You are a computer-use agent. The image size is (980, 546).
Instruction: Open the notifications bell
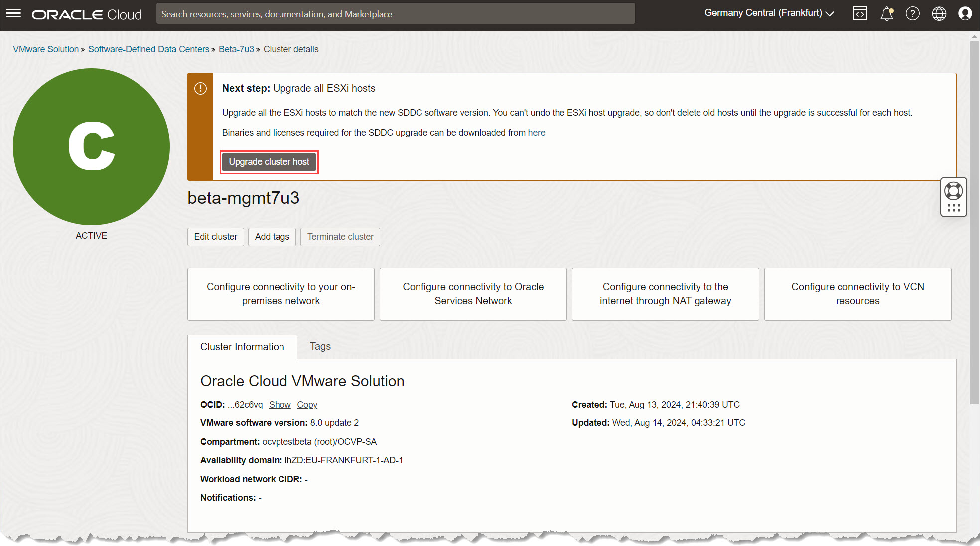[x=886, y=13]
